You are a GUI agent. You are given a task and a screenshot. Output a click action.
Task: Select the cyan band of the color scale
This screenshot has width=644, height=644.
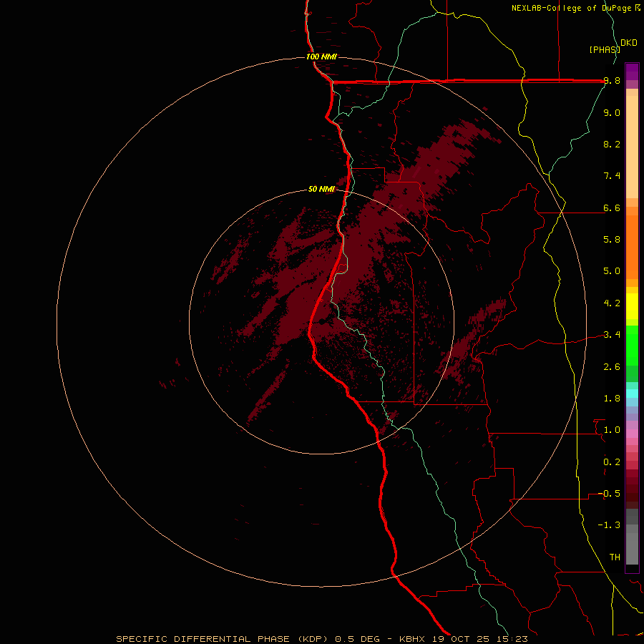pyautogui.click(x=632, y=393)
